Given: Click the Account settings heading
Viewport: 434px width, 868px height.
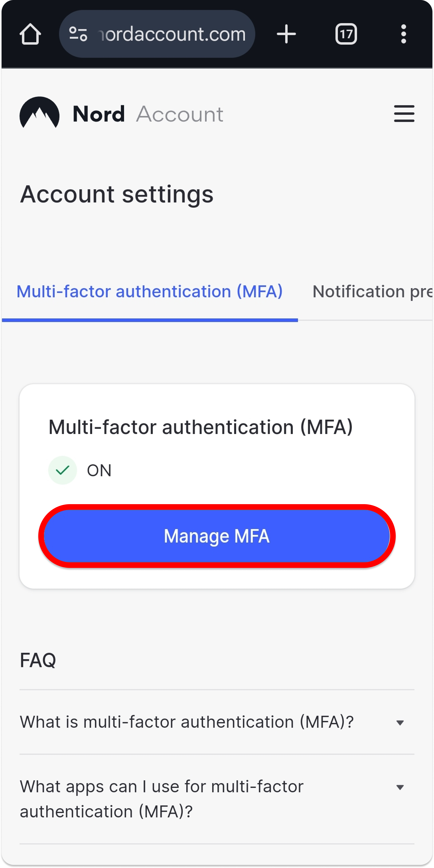Looking at the screenshot, I should point(117,194).
